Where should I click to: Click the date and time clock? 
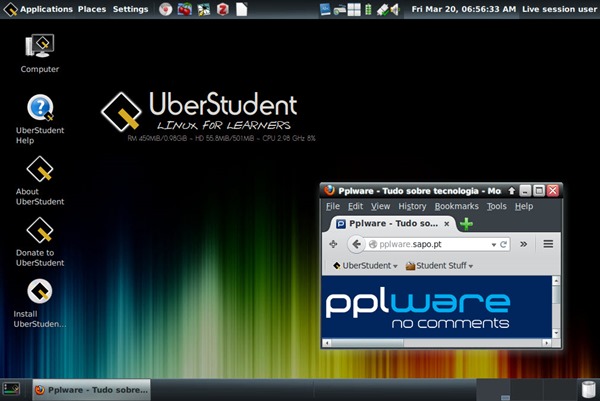point(463,9)
